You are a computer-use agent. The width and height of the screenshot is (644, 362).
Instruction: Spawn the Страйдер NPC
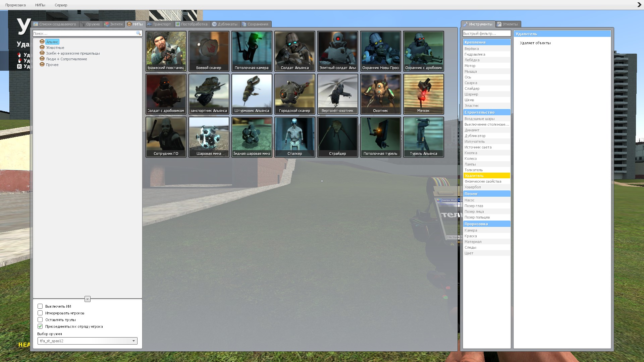(x=337, y=137)
